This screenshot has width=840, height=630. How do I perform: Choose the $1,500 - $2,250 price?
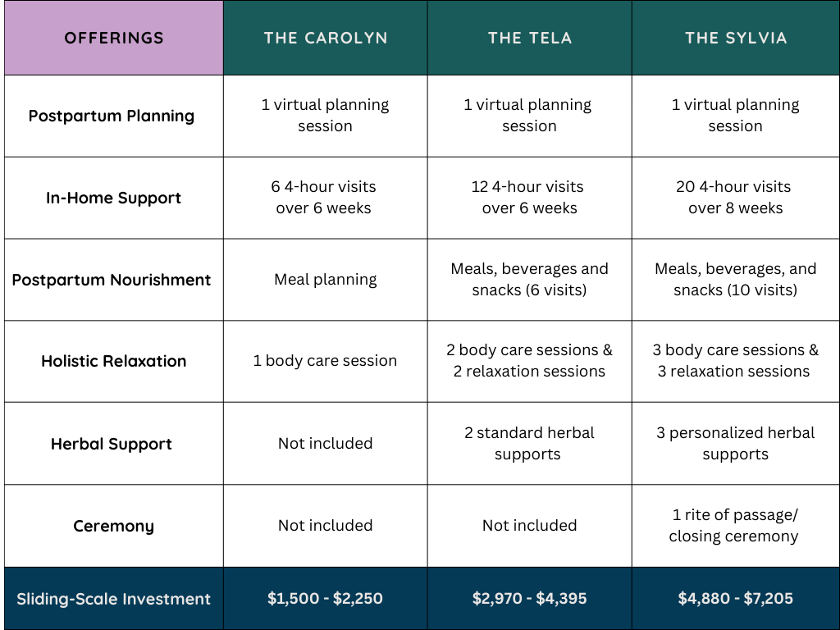(x=325, y=599)
